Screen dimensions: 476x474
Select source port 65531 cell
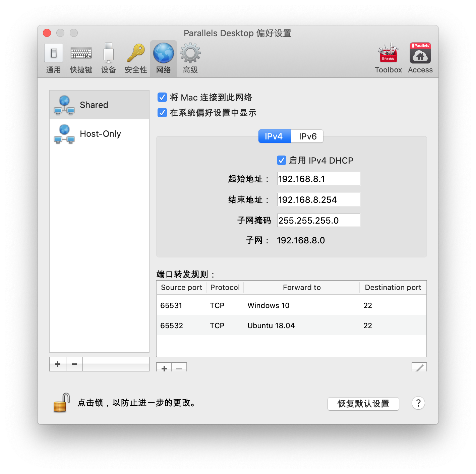pos(171,305)
